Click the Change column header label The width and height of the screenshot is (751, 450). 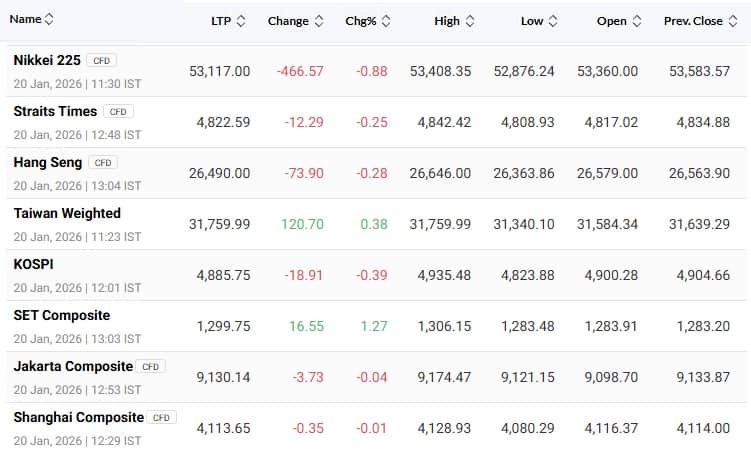click(x=288, y=21)
